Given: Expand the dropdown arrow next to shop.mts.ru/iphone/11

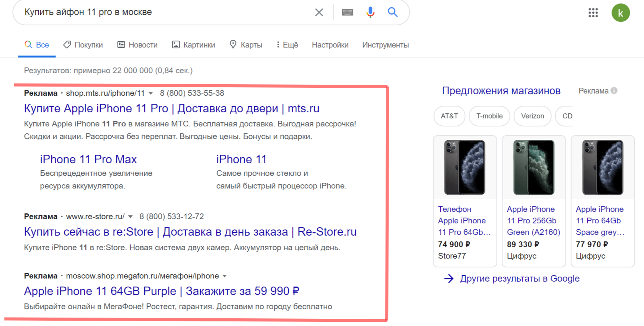Looking at the screenshot, I should (x=151, y=93).
